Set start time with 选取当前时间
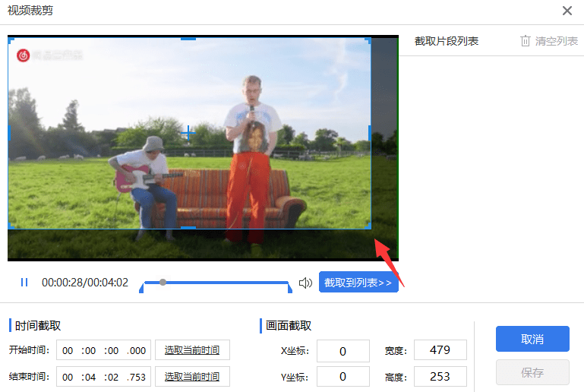Screen dimensions: 584x392 tap(192, 350)
